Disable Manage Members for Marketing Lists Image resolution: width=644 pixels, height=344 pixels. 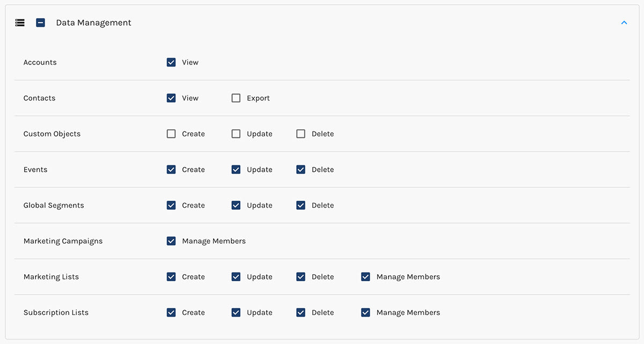[365, 276]
